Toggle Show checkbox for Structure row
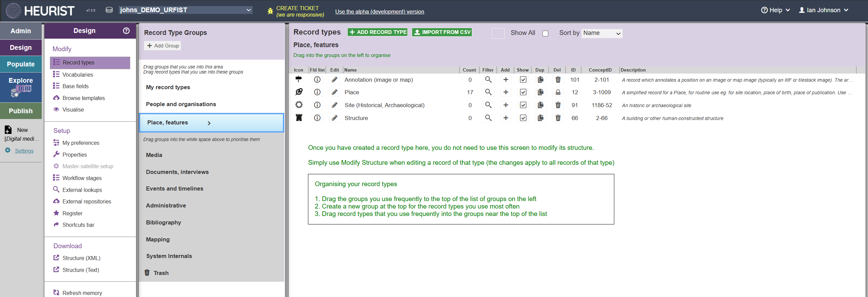This screenshot has width=868, height=297. (523, 118)
